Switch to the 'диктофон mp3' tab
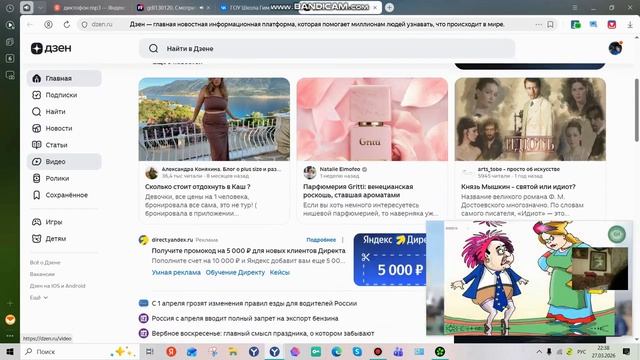640x360 pixels. click(91, 7)
